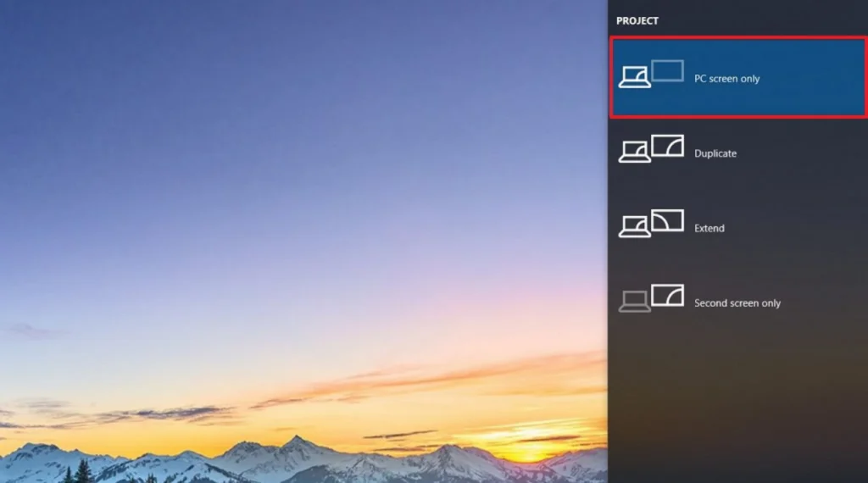Choose the Duplicate projection mode
The width and height of the screenshot is (868, 483).
pos(738,153)
